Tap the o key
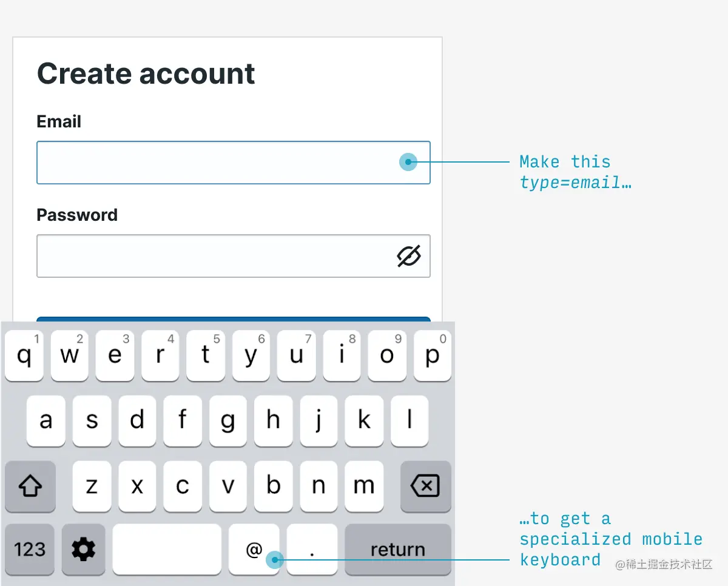This screenshot has height=586, width=728. click(387, 355)
